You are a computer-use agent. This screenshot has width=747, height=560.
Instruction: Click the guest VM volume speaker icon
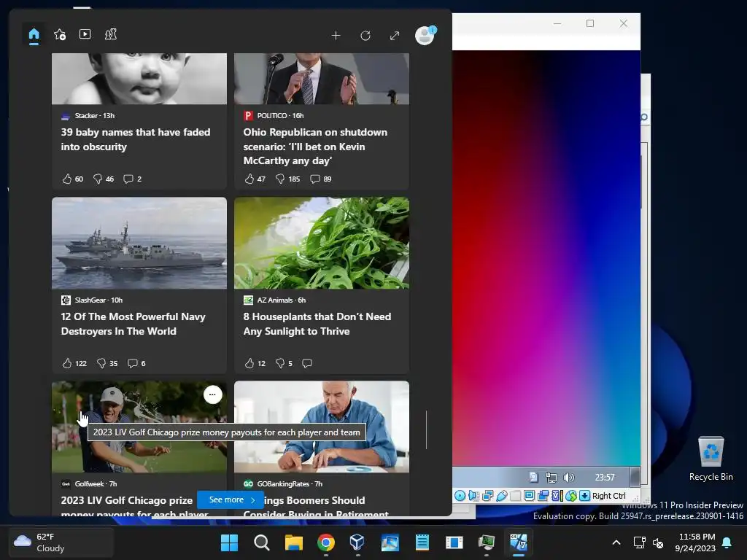click(x=569, y=477)
